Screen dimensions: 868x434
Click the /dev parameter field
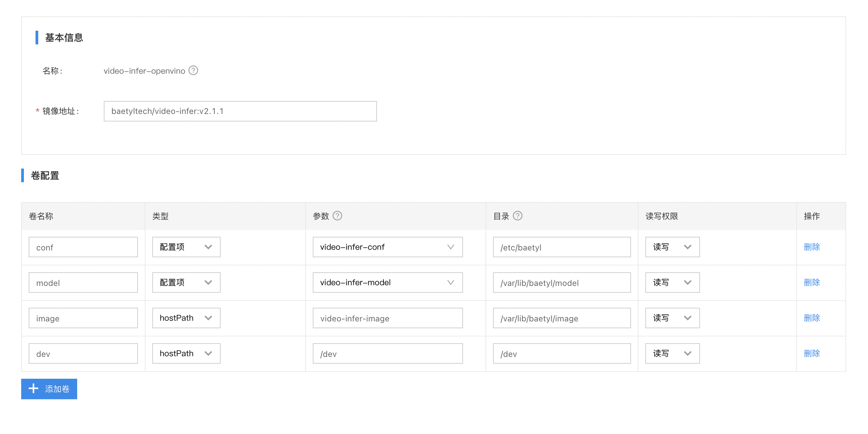click(388, 353)
